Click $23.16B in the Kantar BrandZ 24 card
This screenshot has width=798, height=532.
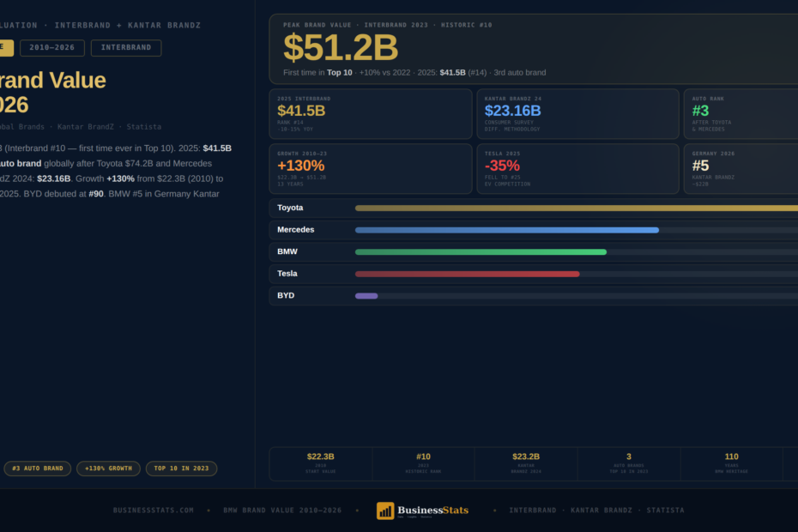click(x=512, y=111)
